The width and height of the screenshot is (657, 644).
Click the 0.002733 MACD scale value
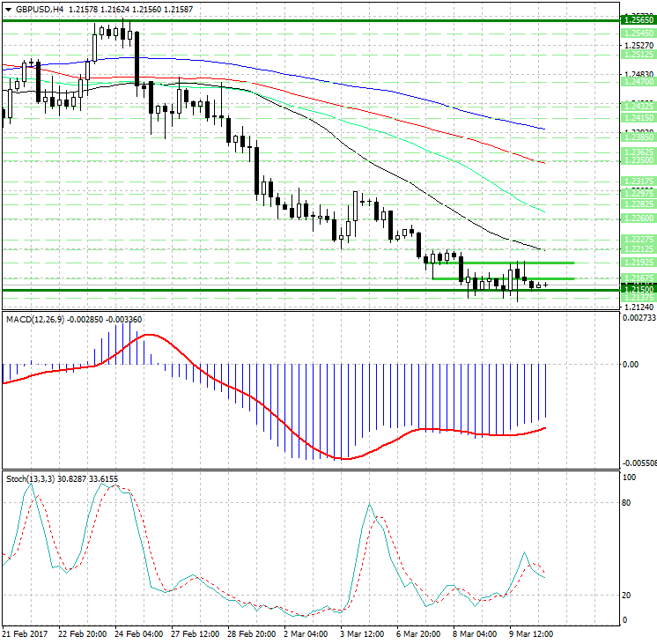(639, 318)
